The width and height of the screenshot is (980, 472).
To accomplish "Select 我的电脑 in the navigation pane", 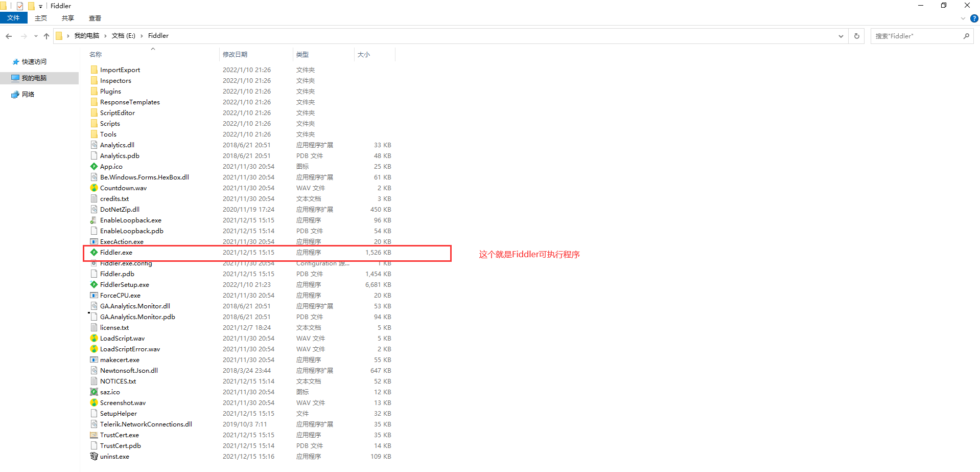I will pyautogui.click(x=34, y=78).
